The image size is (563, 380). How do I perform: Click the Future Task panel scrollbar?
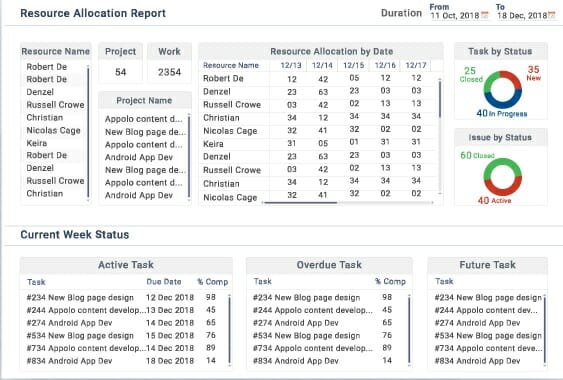coord(545,330)
